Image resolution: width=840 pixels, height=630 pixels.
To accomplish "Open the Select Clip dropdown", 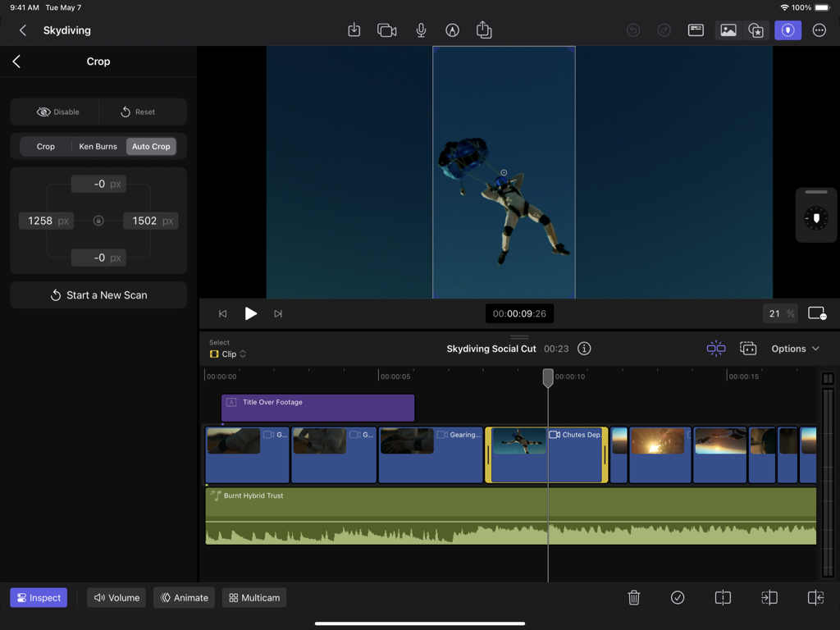I will tap(227, 354).
